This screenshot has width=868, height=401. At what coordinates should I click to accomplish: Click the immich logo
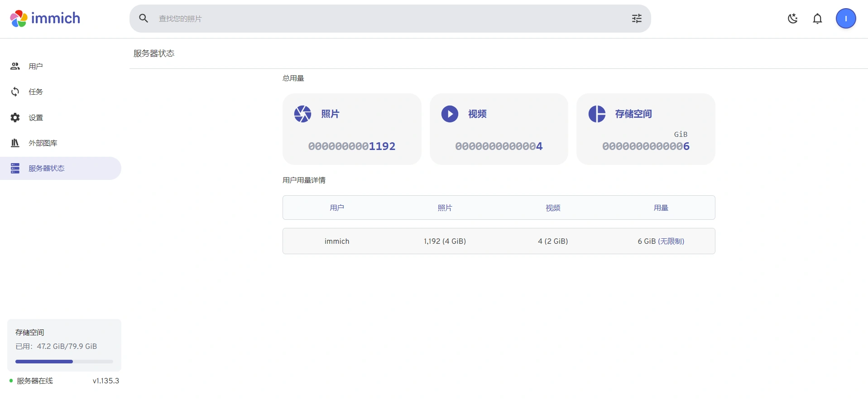coord(45,19)
